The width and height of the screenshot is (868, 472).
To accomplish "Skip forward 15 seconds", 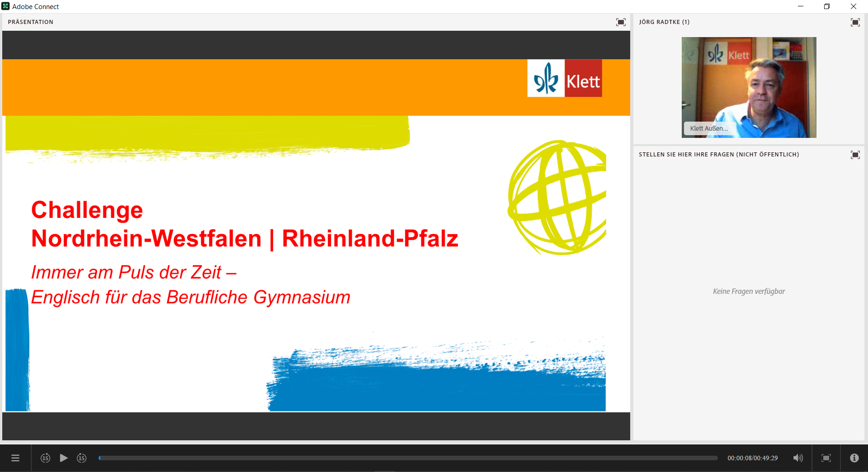I will pos(82,458).
